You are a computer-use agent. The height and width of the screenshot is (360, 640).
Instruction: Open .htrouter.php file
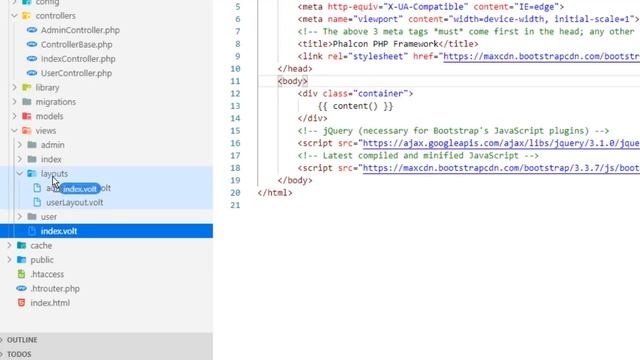pyautogui.click(x=55, y=289)
